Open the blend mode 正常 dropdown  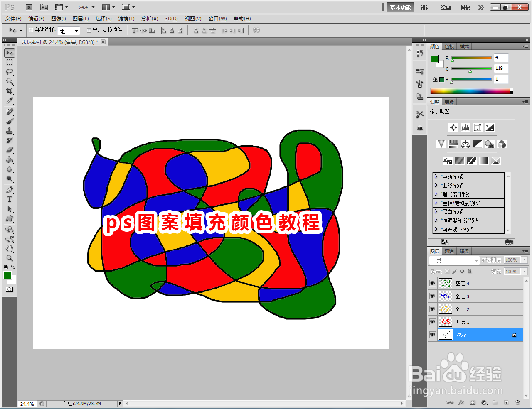click(454, 260)
